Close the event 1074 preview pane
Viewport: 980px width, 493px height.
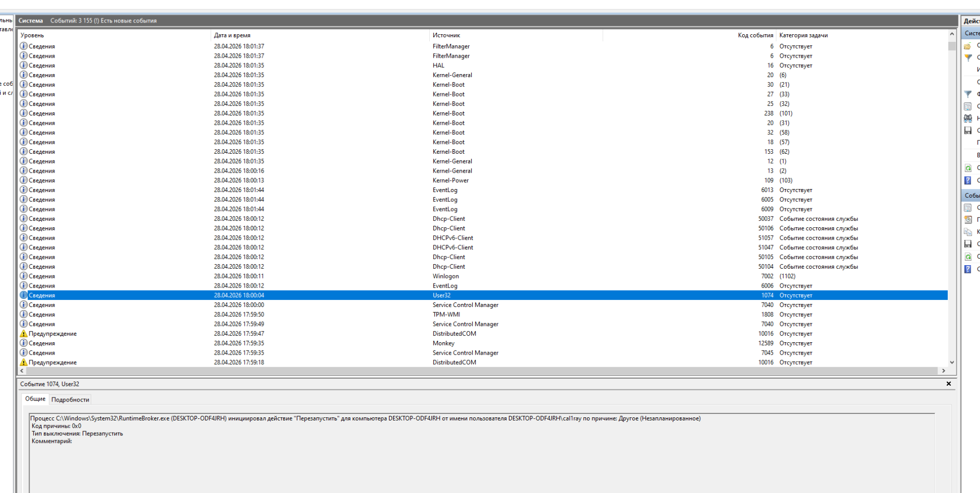[948, 384]
